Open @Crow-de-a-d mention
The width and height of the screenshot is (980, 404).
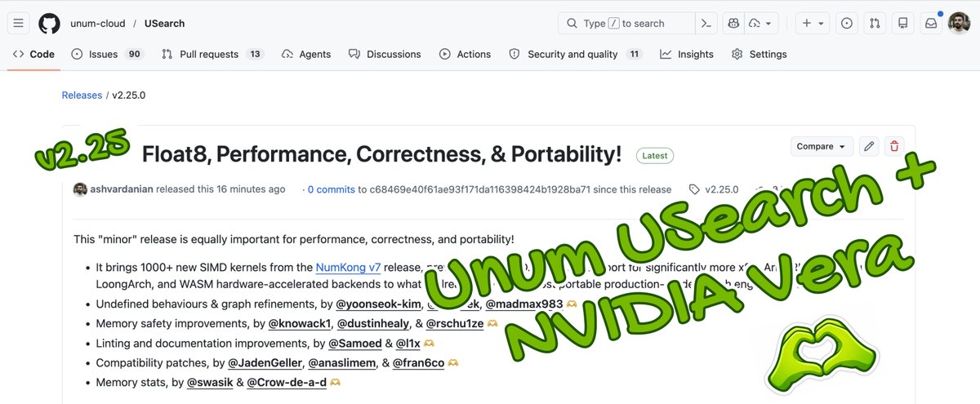[287, 382]
